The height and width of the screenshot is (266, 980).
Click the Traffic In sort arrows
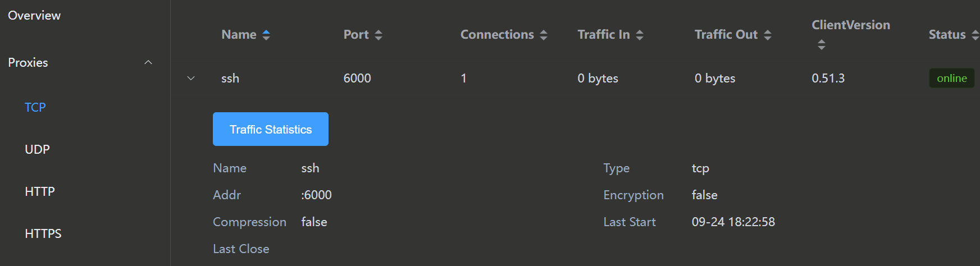[640, 35]
